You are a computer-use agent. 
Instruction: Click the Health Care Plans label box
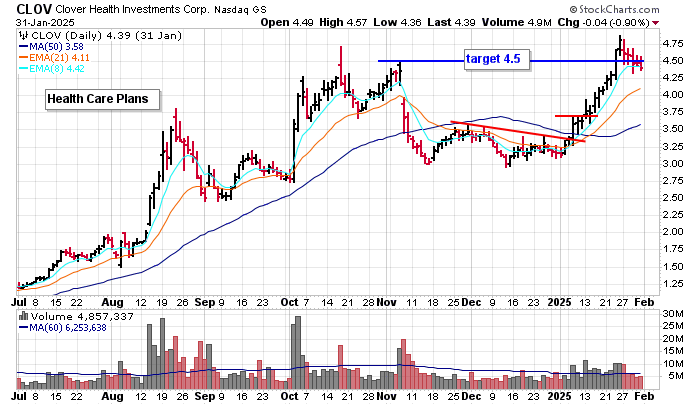102,99
